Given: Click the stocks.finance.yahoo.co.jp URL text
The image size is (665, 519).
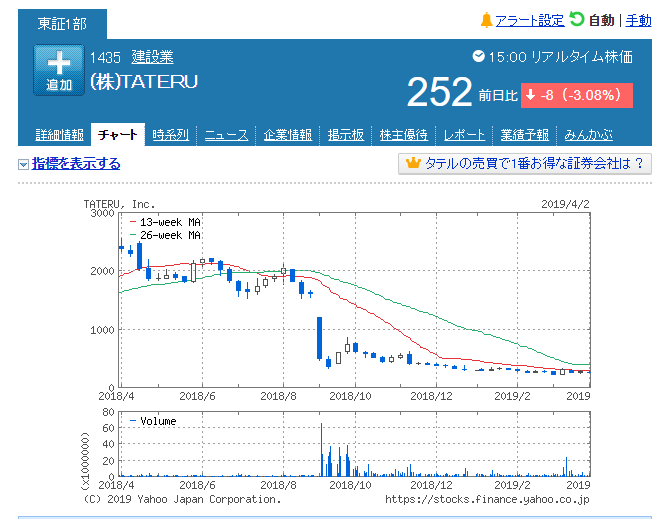Looking at the screenshot, I should tap(487, 499).
